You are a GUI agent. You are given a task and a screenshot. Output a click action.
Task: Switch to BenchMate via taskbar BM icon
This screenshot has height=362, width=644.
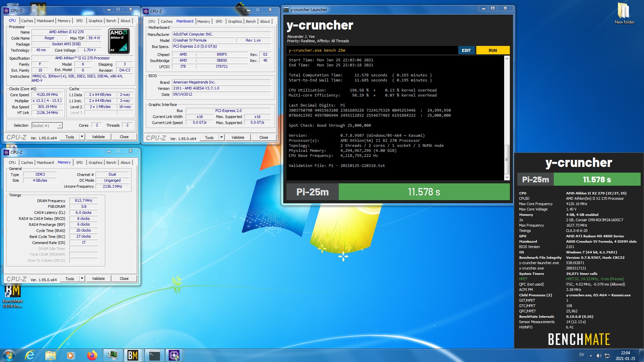133,355
